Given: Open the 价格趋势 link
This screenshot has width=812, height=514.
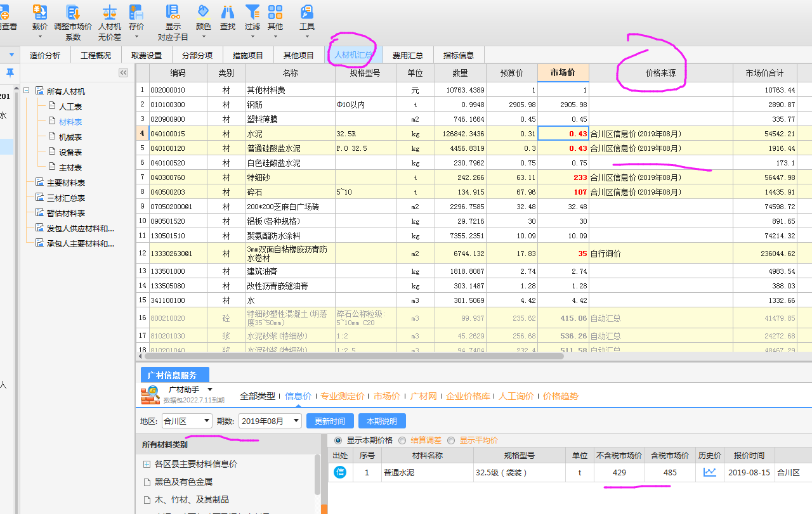Looking at the screenshot, I should tap(561, 396).
